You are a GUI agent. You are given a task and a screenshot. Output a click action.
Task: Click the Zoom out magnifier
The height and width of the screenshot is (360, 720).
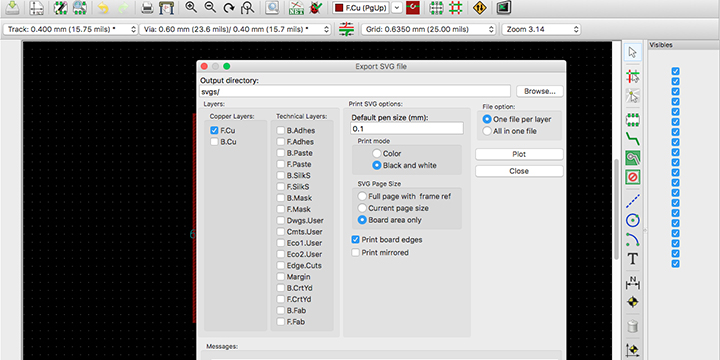[x=210, y=7]
